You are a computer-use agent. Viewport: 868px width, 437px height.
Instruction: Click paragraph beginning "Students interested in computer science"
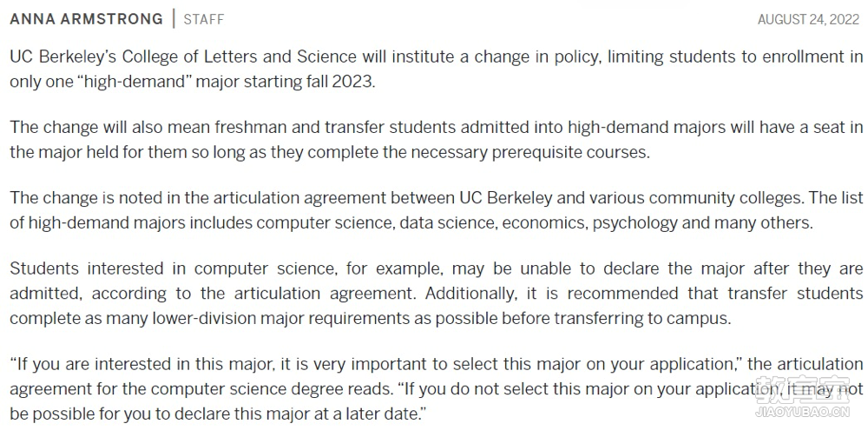tap(437, 294)
